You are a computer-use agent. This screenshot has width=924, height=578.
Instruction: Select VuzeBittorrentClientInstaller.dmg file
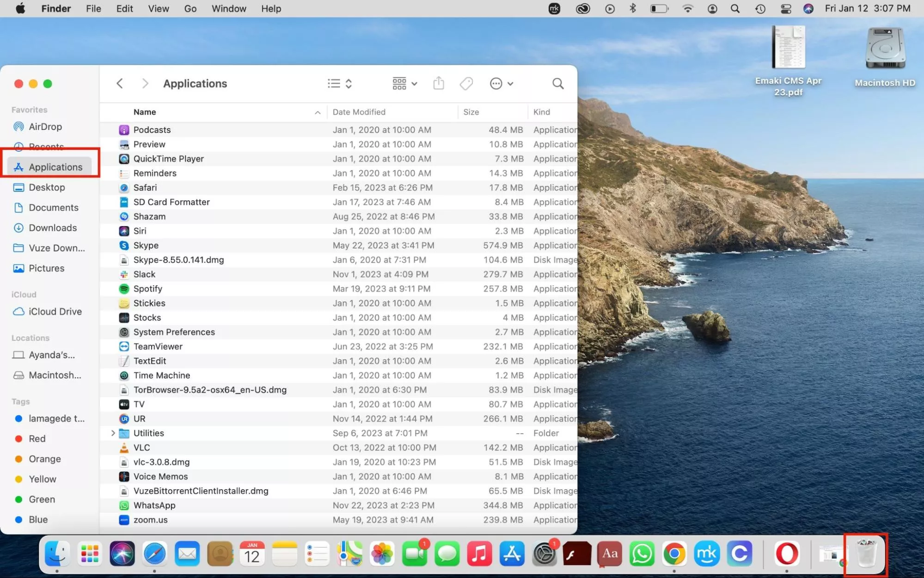pos(339,491)
